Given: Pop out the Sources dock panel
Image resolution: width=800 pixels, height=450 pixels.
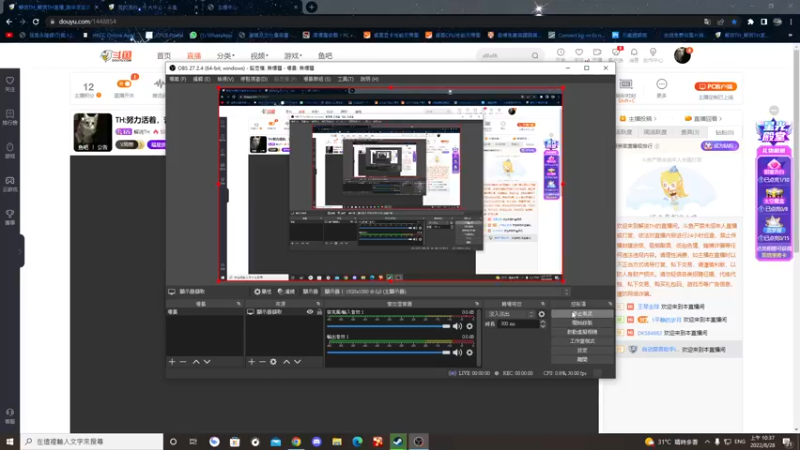Looking at the screenshot, I should pos(318,304).
